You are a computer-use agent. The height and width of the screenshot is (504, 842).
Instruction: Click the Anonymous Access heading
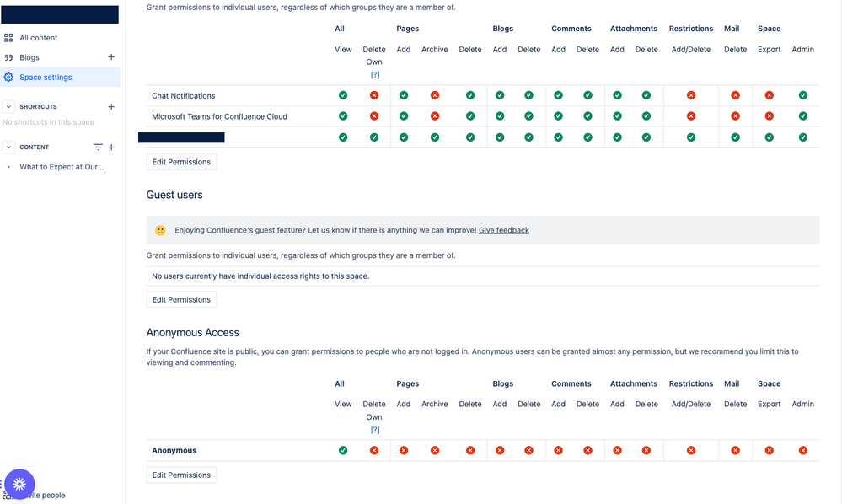click(193, 333)
